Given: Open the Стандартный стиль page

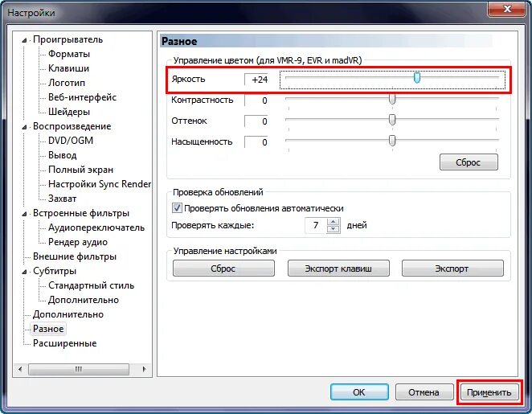Looking at the screenshot, I should pyautogui.click(x=92, y=285).
